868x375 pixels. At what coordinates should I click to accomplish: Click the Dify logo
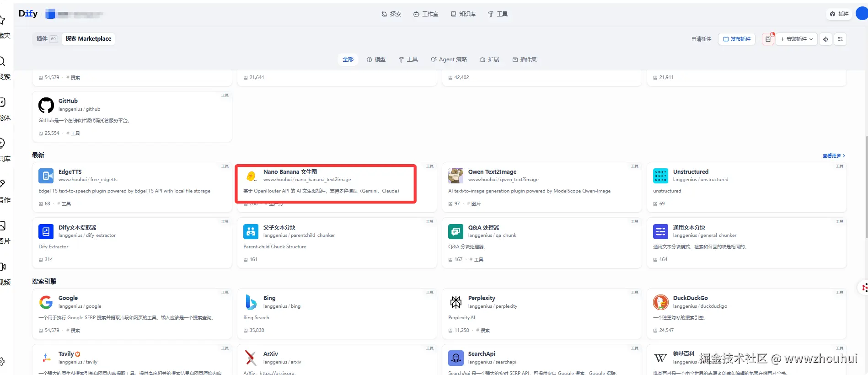(28, 14)
